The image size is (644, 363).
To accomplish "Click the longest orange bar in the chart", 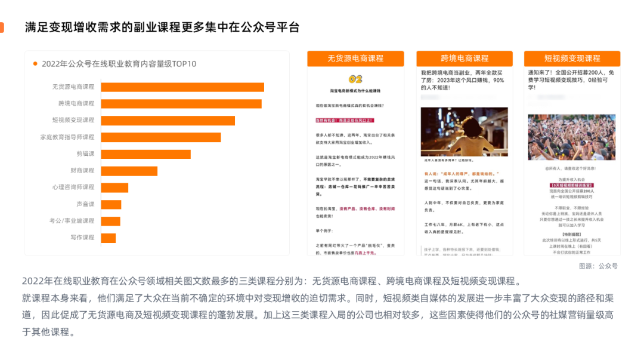I will [182, 86].
